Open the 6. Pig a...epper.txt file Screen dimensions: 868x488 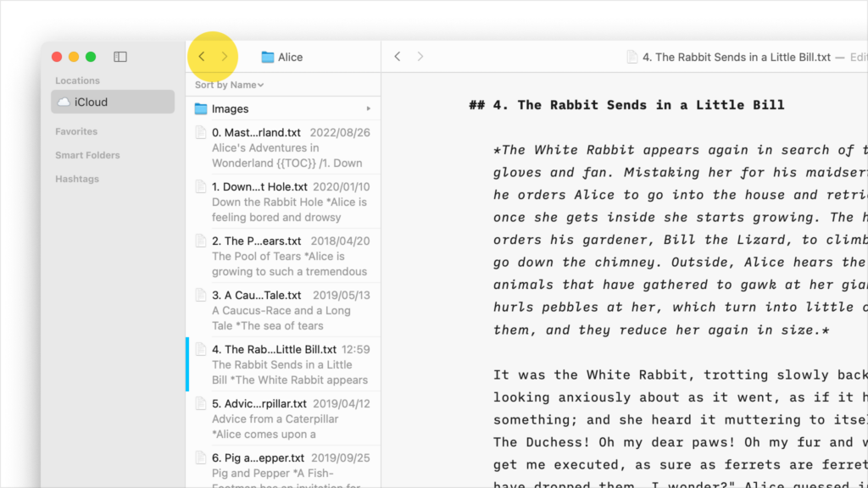pos(283,468)
